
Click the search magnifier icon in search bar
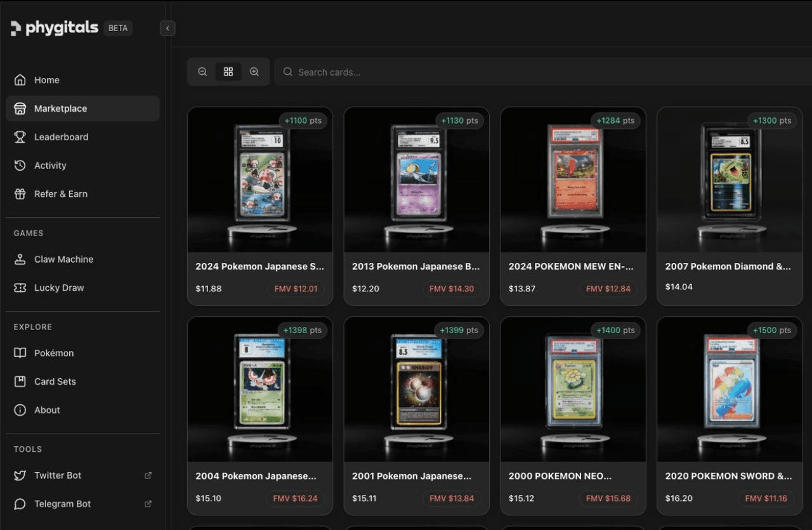tap(288, 72)
